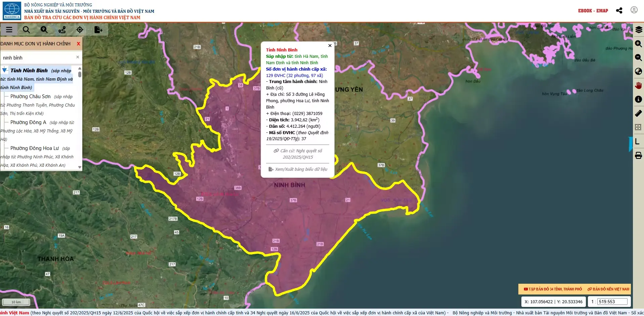Screen dimensions: 644x316
Task: Open the user account profile icon
Action: 634,10
